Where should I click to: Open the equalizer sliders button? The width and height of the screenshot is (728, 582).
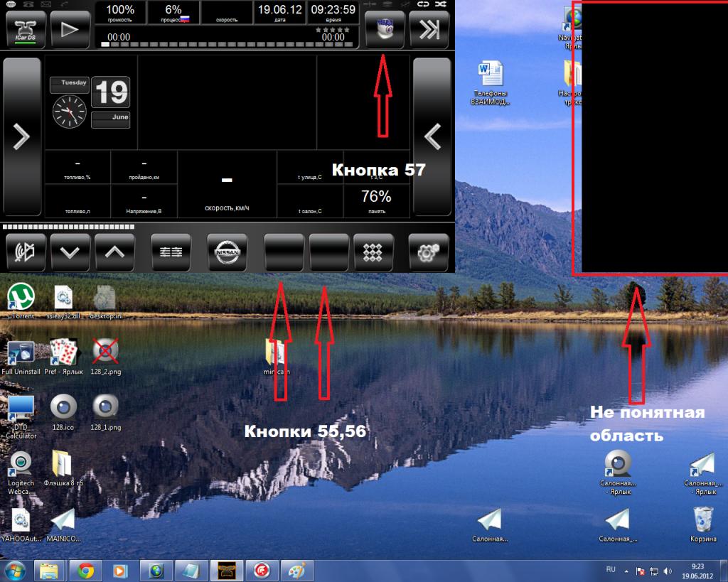(171, 252)
